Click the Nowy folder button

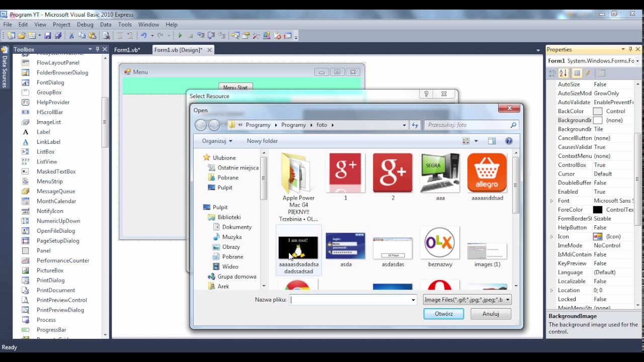pyautogui.click(x=262, y=141)
